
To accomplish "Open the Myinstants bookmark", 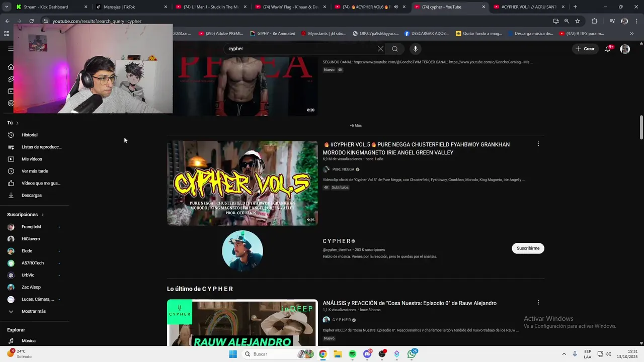I will pyautogui.click(x=324, y=34).
